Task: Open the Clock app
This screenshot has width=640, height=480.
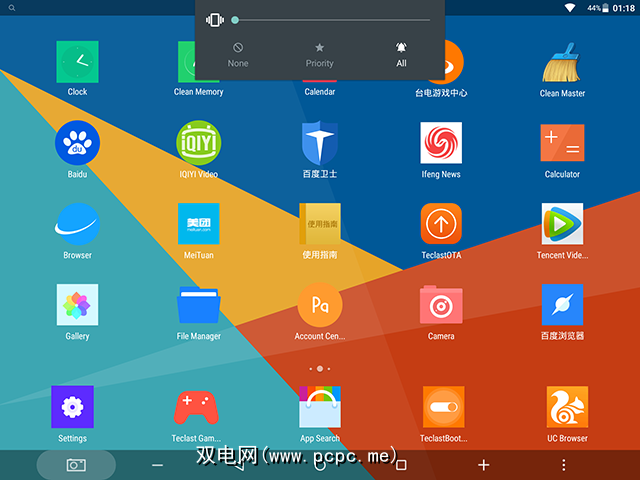Action: 77,62
